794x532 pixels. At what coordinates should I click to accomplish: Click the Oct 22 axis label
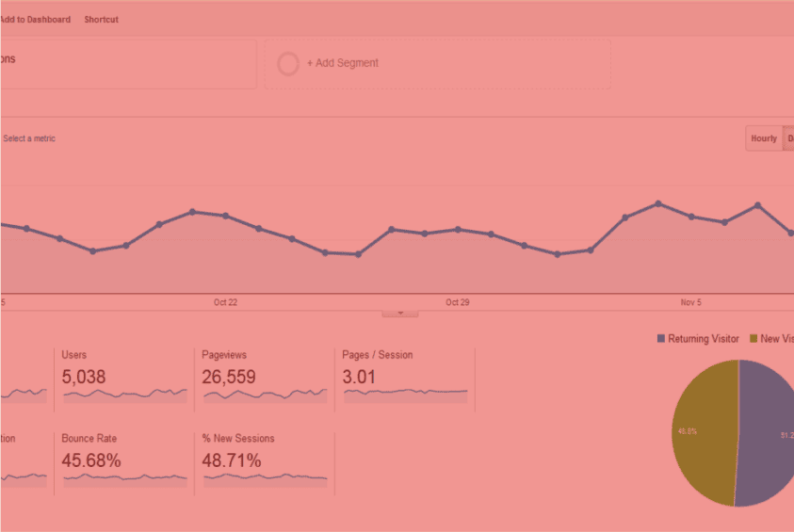tap(225, 302)
